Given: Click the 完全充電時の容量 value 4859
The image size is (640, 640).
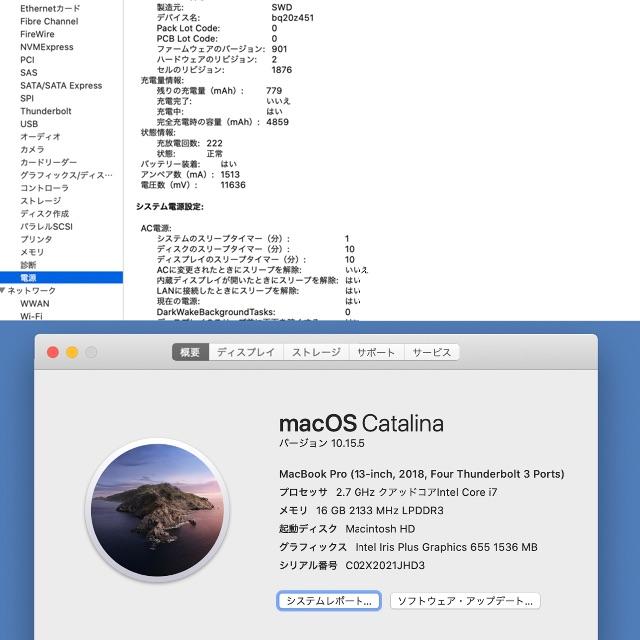Looking at the screenshot, I should (x=278, y=122).
